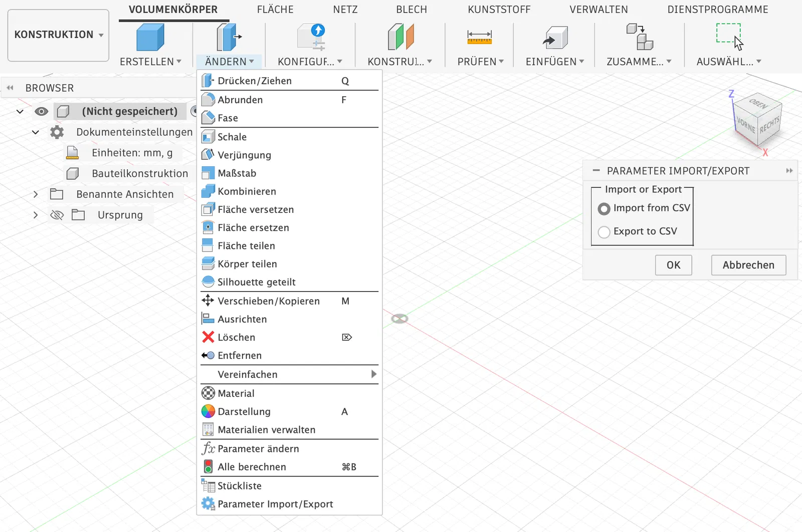Screen dimensions: 802x532
Task: Click the Fläche versetzen icon
Action: (208, 209)
